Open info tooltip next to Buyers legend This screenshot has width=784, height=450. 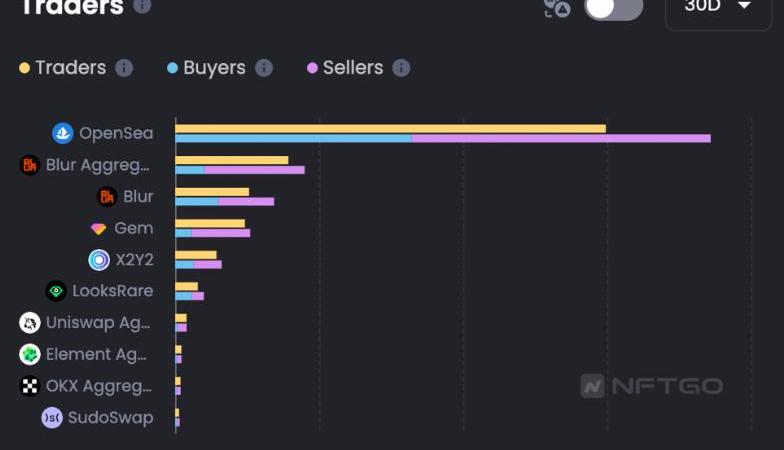click(264, 68)
